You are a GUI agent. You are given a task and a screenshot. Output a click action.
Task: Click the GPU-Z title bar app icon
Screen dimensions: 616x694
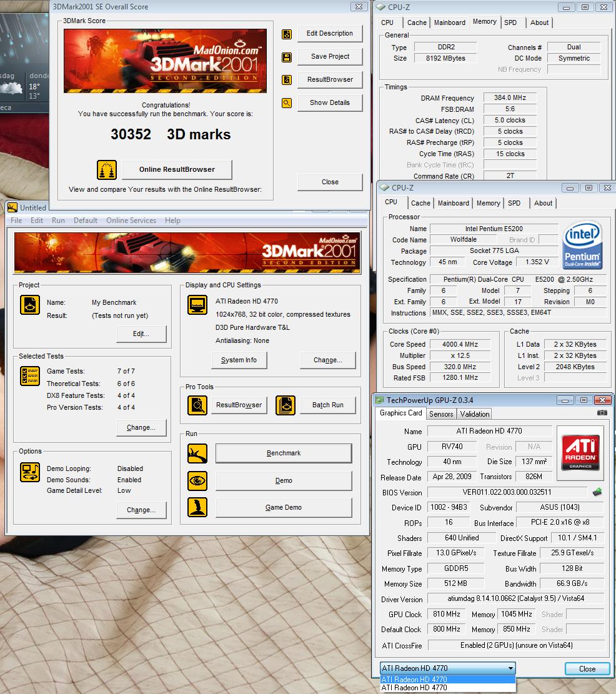pos(380,400)
